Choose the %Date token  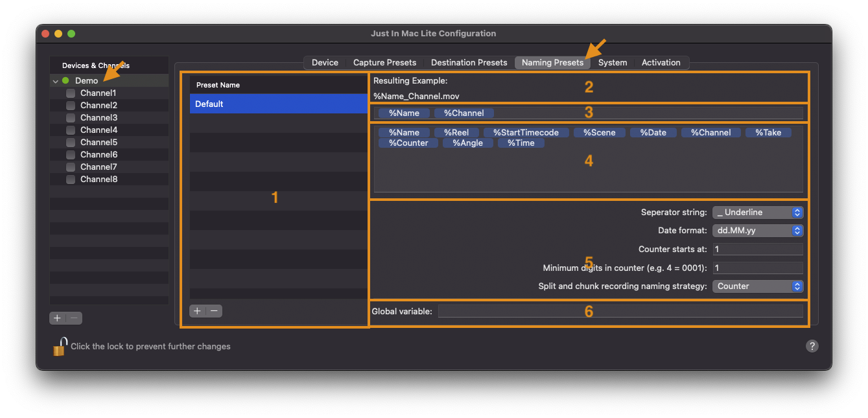point(653,133)
